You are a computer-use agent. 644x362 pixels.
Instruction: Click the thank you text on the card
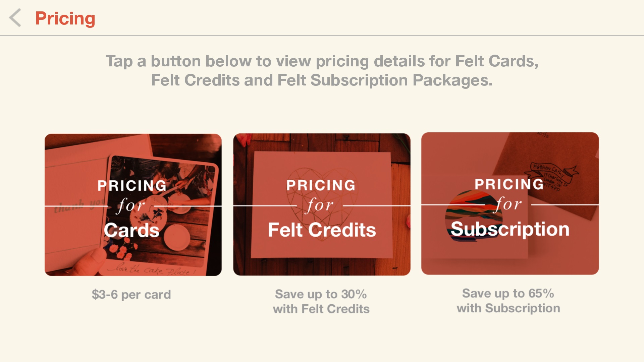point(78,205)
